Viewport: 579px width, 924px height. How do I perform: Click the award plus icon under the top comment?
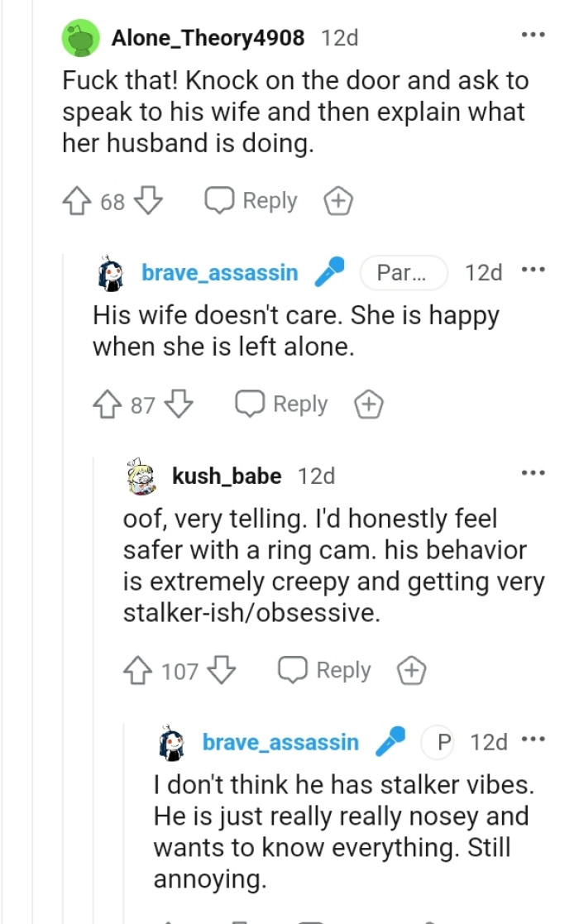click(x=337, y=200)
